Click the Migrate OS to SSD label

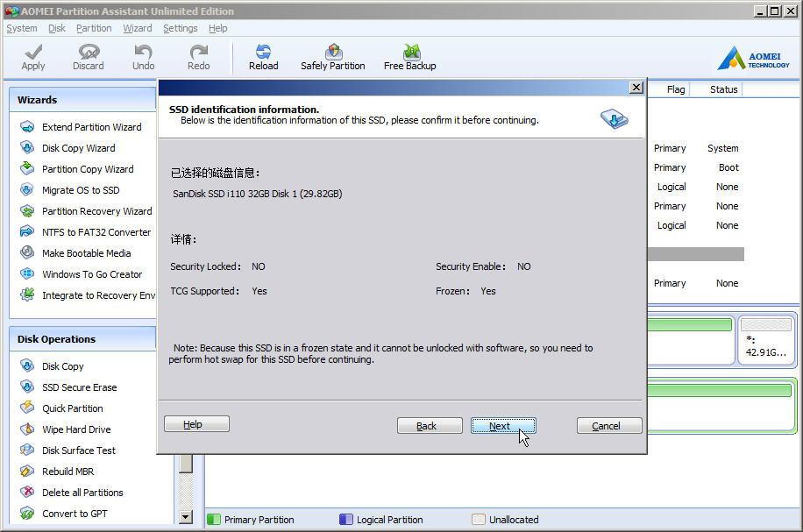(81, 190)
